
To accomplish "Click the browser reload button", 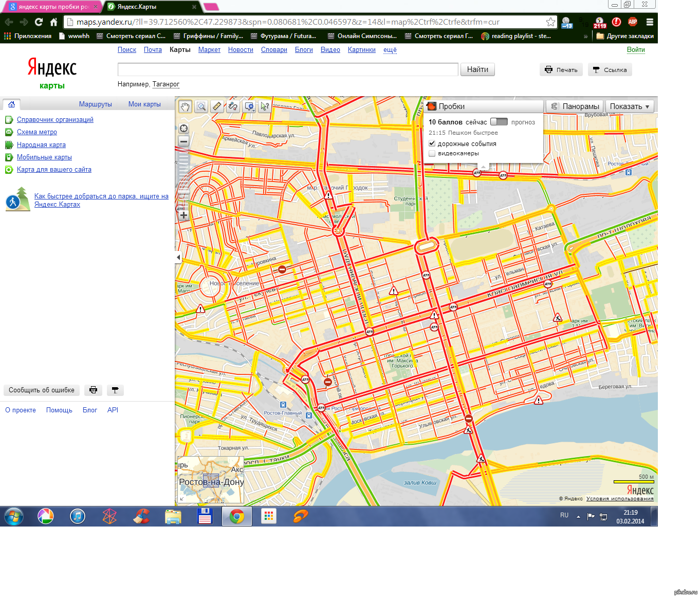I will click(39, 22).
